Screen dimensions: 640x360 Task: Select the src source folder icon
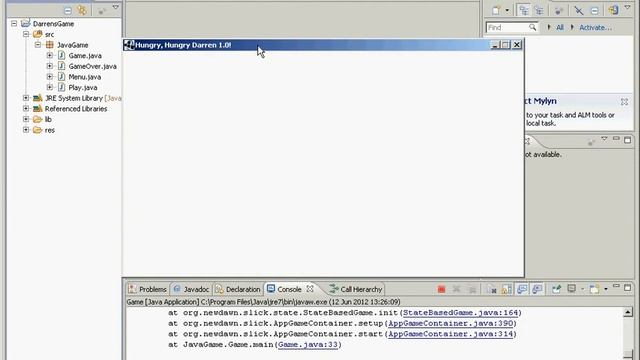point(38,34)
